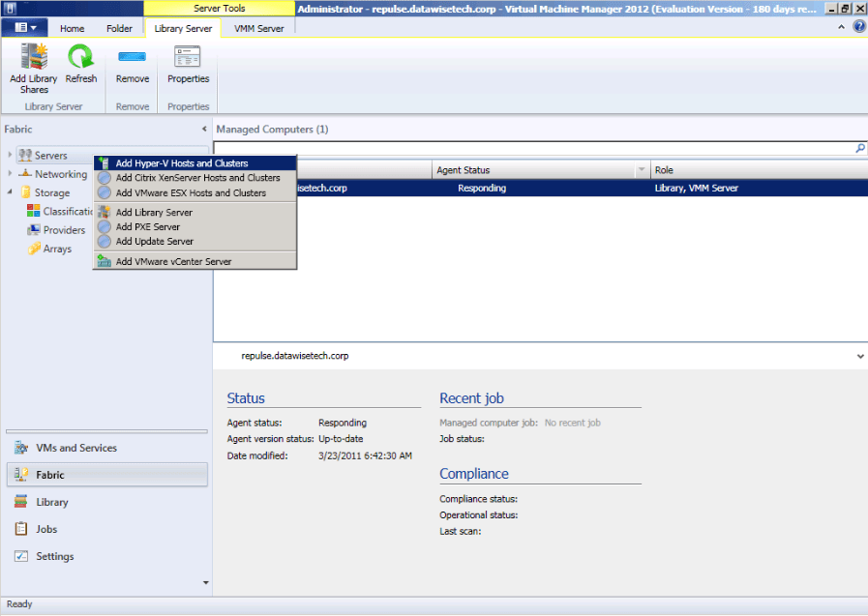Select the Storage tree item
868x616 pixels.
(52, 193)
